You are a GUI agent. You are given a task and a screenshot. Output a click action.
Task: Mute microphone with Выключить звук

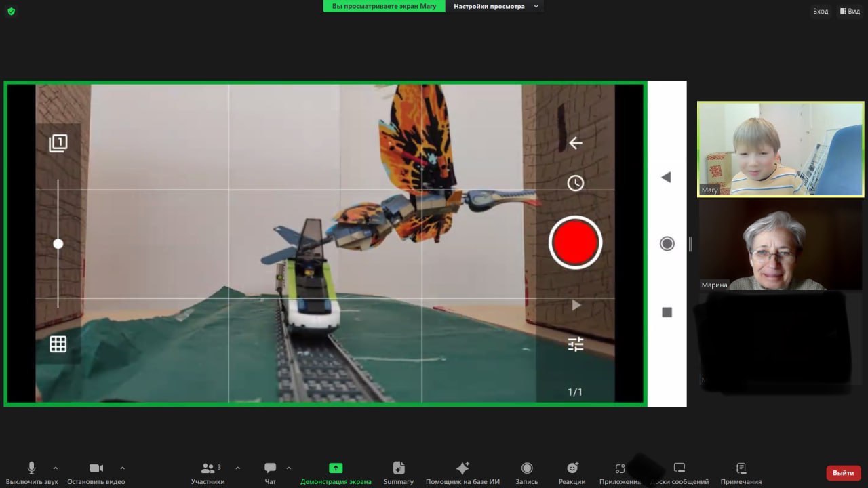32,472
